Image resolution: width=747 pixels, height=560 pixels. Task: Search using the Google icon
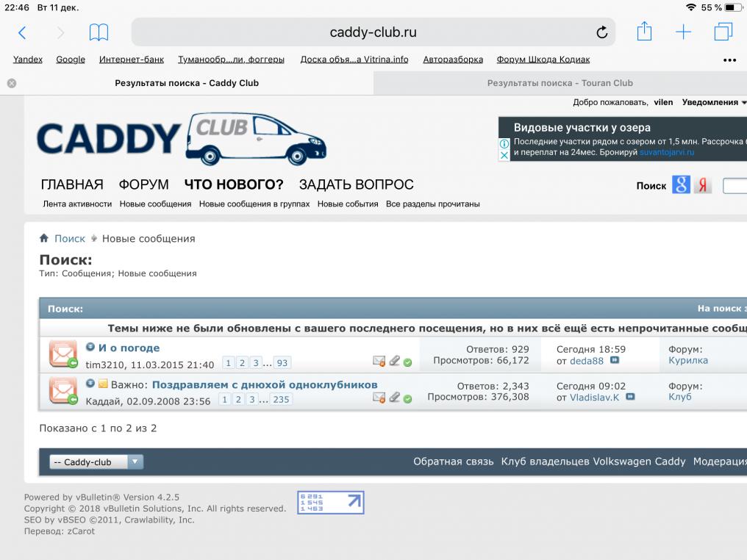(681, 184)
